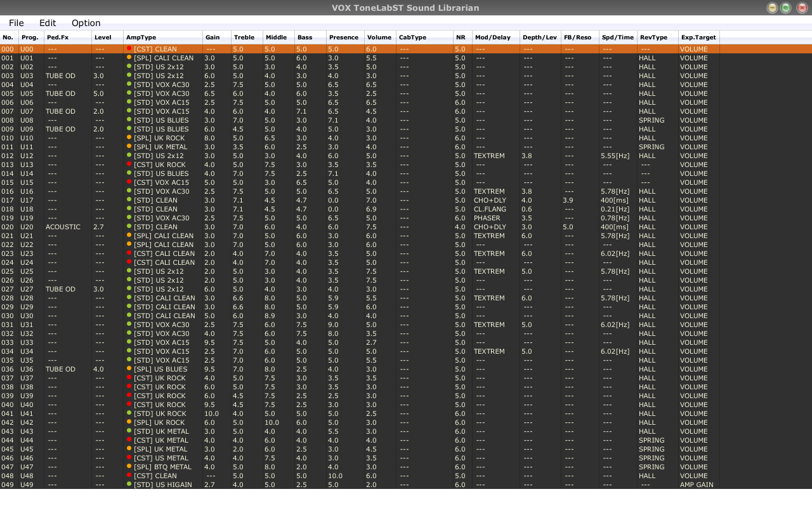This screenshot has width=812, height=508.
Task: Click the green dot icon in row 008
Action: tap(129, 119)
